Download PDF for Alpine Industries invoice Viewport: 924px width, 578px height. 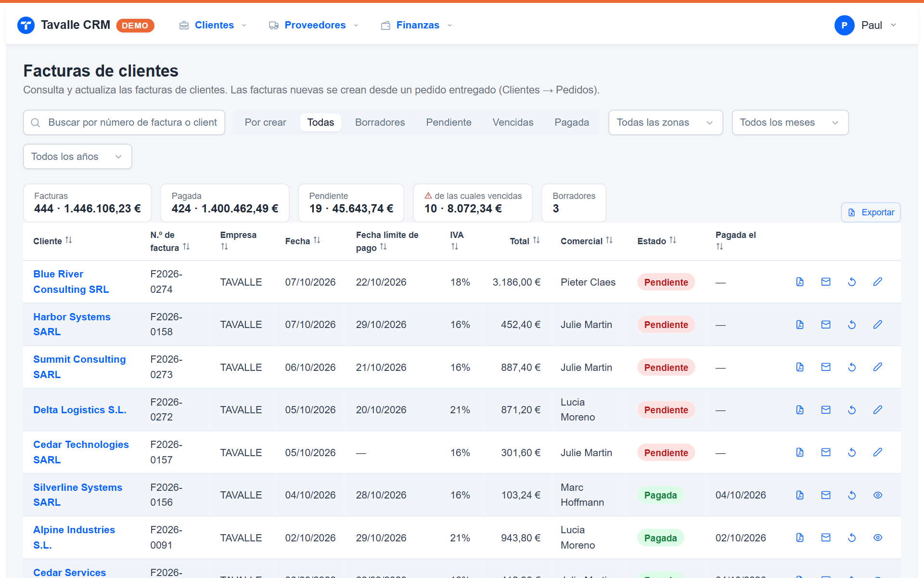pos(800,538)
